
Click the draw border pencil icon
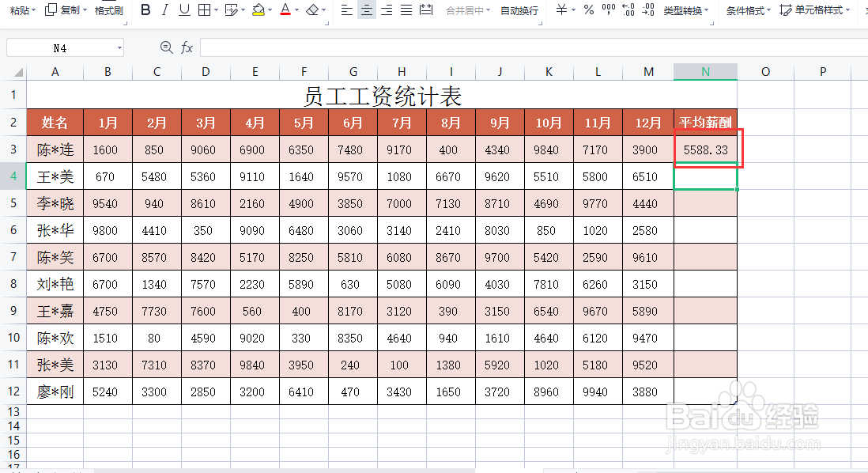tap(232, 10)
